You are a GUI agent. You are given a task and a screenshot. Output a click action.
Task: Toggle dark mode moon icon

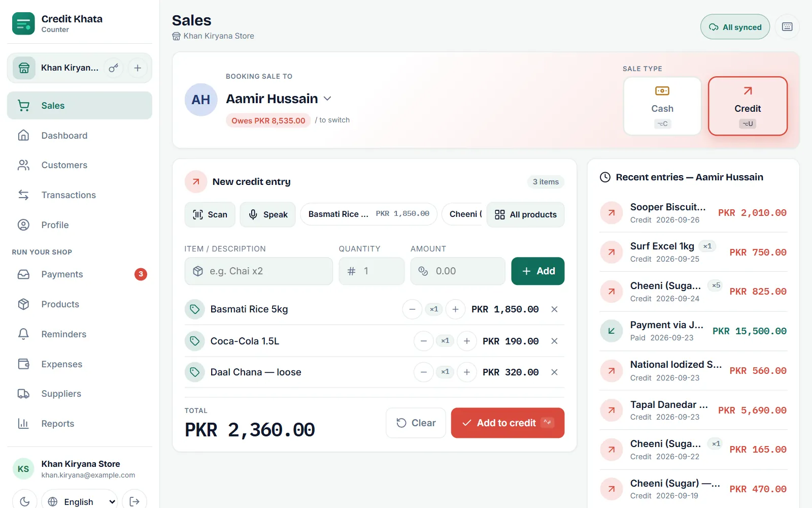[x=24, y=501]
